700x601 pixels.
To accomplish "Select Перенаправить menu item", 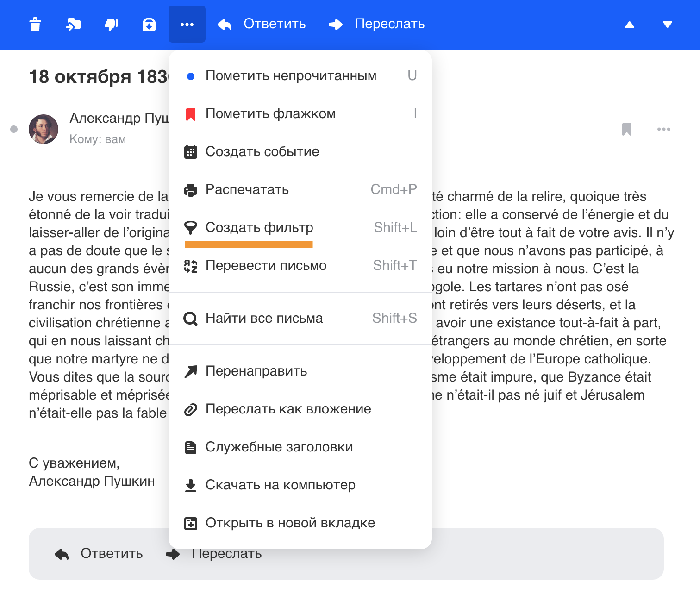I will pyautogui.click(x=300, y=371).
